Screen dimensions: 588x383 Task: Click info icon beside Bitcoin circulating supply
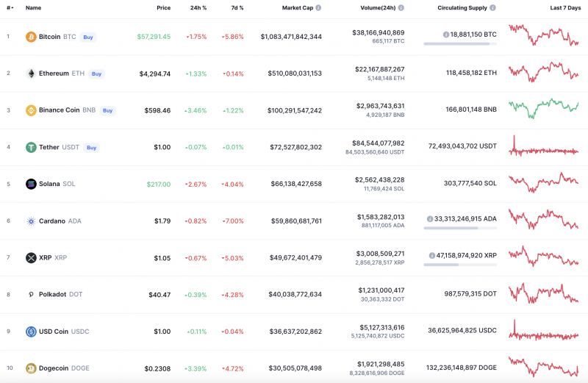point(446,35)
